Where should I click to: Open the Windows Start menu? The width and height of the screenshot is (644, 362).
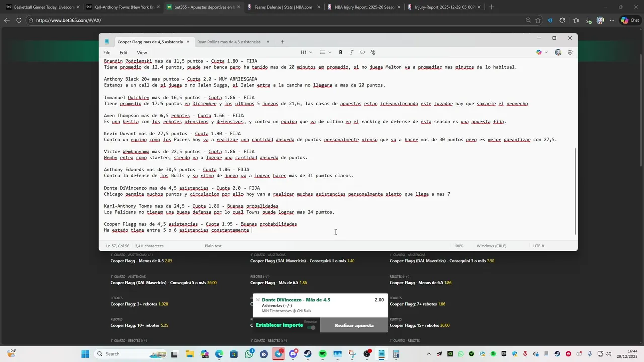tap(85, 354)
